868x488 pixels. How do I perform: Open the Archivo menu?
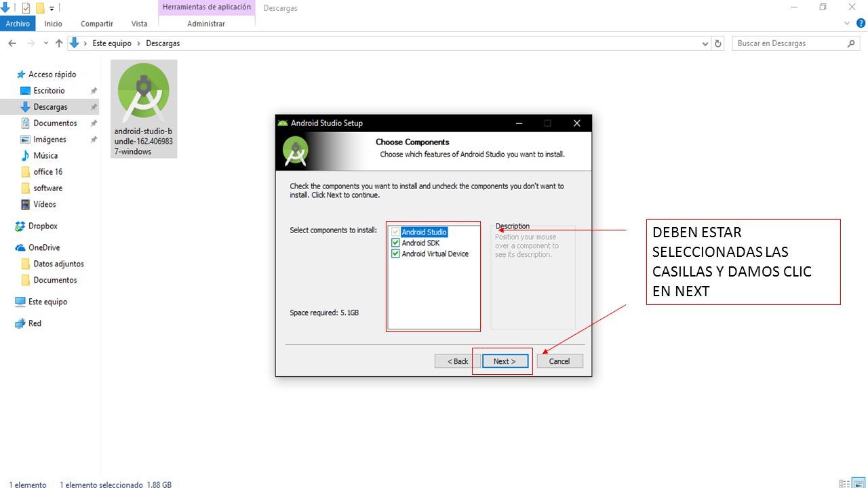[x=18, y=24]
